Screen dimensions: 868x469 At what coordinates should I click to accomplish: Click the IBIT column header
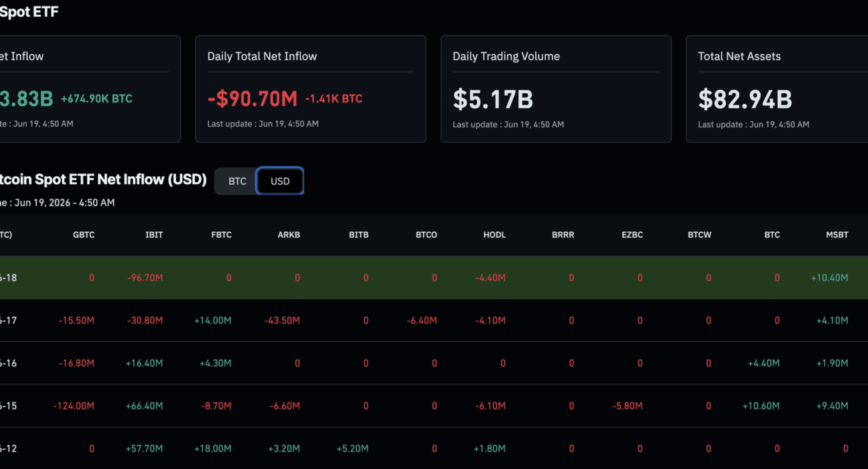(x=154, y=235)
